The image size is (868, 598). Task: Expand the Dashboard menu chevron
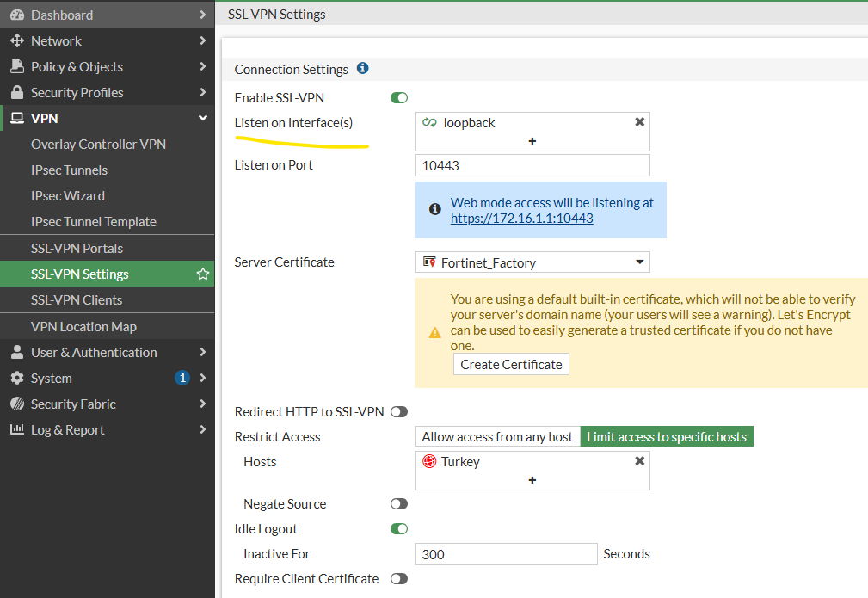(203, 15)
